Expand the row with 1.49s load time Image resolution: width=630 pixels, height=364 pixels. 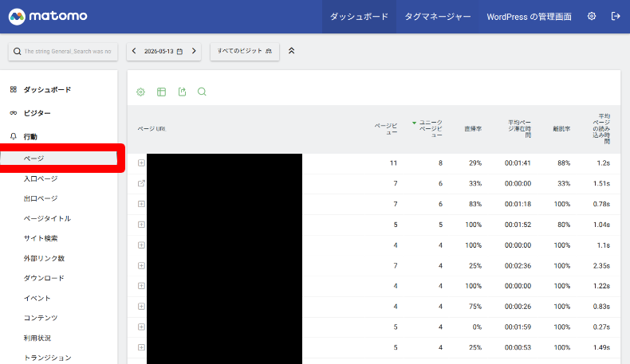coord(141,347)
